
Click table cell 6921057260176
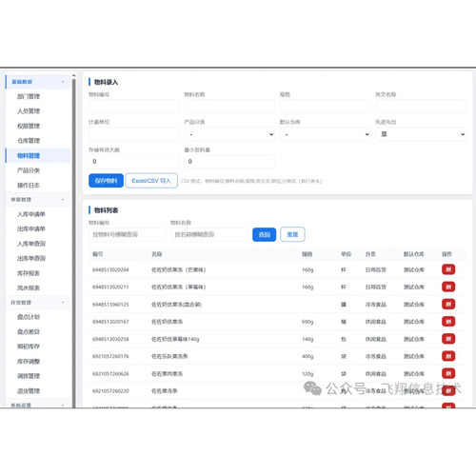pos(110,356)
